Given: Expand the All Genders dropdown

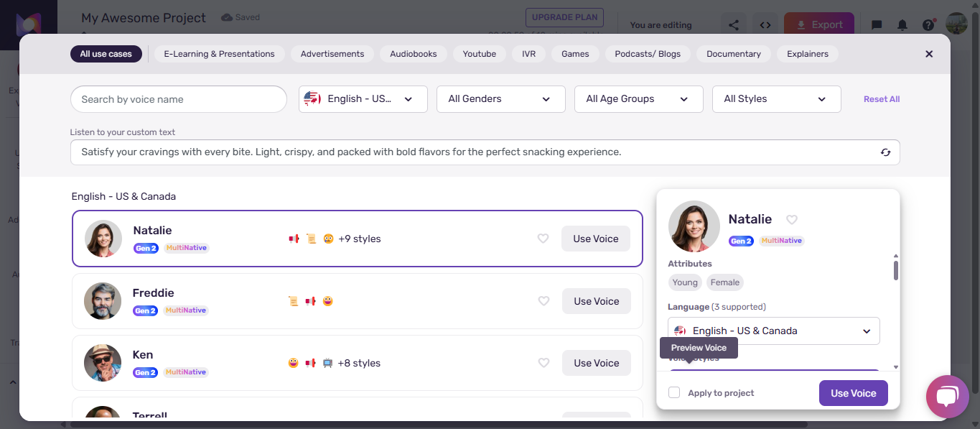Looking at the screenshot, I should click(x=500, y=99).
